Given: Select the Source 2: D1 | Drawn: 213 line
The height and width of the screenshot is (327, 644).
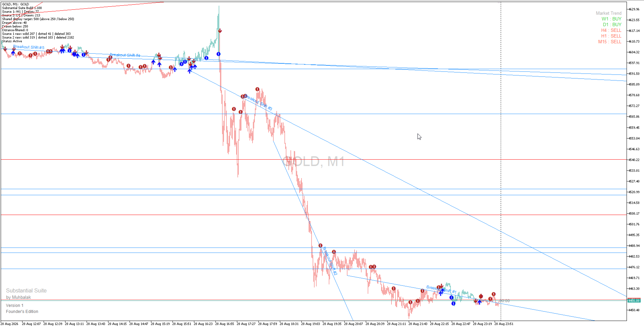Looking at the screenshot, I should (21, 15).
